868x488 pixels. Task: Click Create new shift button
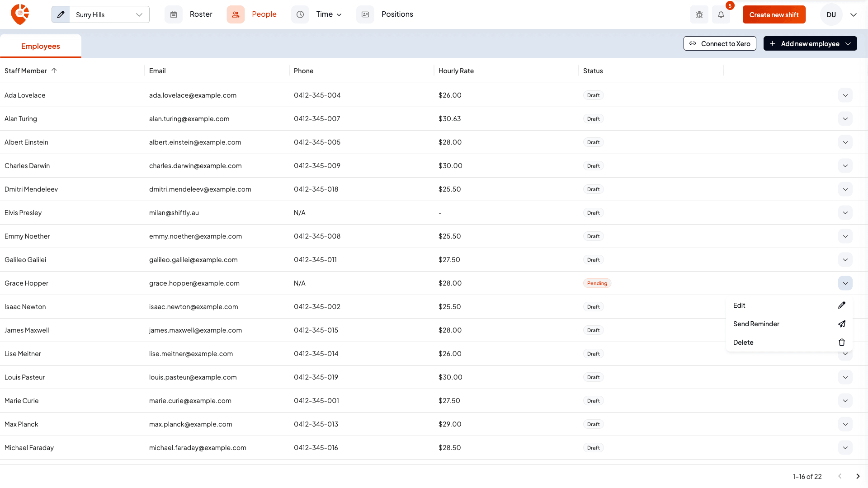(774, 14)
